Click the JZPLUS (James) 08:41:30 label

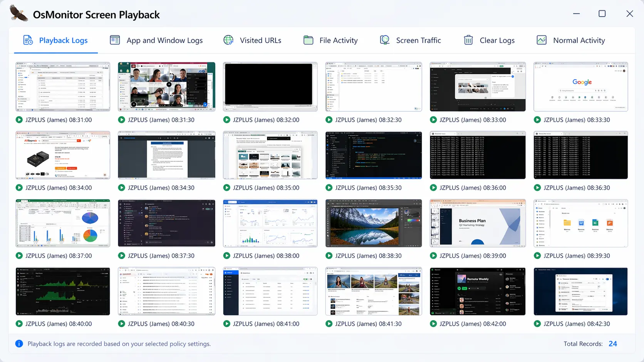point(368,324)
